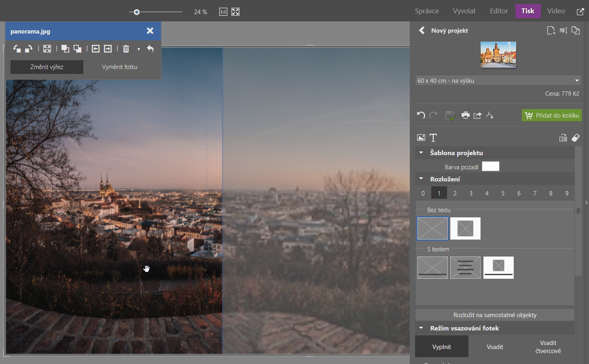Click the Prague product thumbnail
This screenshot has width=589, height=364.
pos(498,55)
